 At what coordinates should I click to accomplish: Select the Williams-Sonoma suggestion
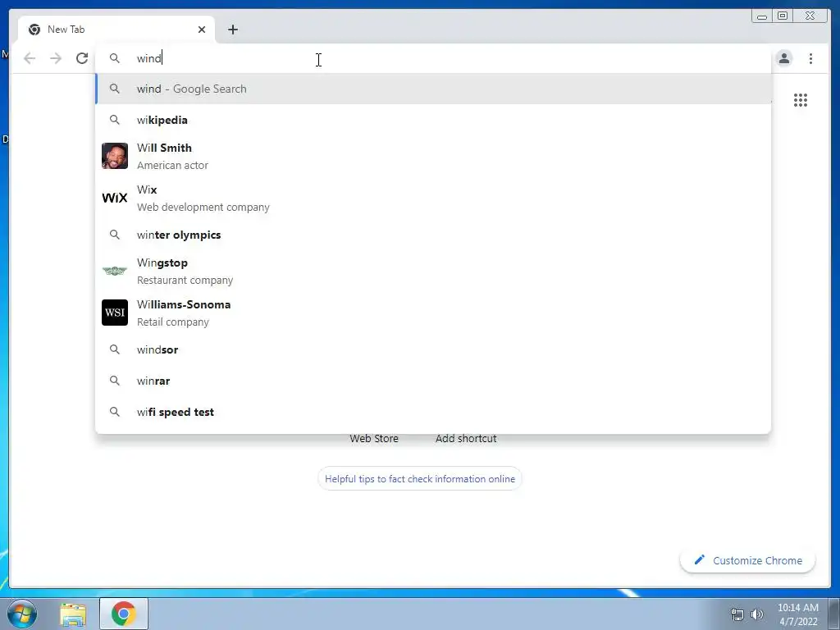click(x=433, y=313)
